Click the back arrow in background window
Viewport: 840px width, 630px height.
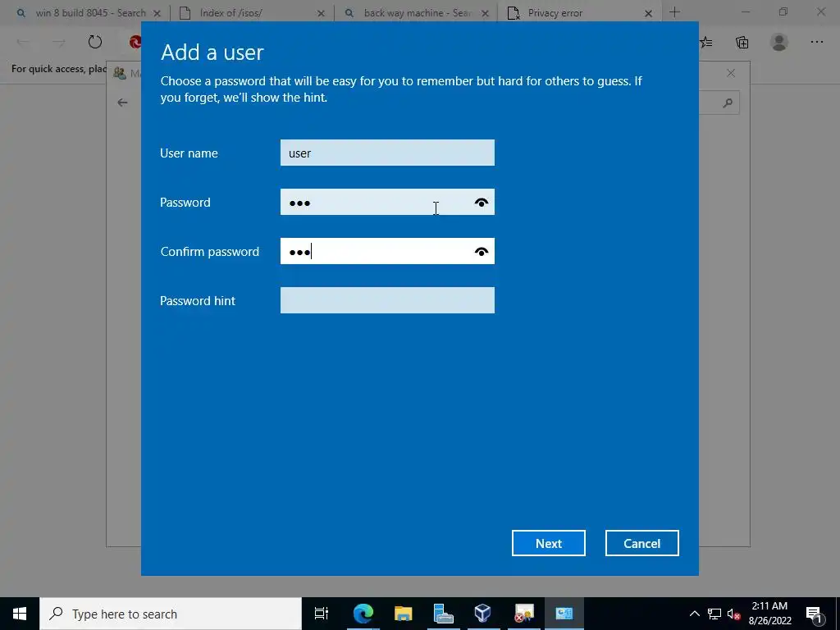(x=123, y=103)
